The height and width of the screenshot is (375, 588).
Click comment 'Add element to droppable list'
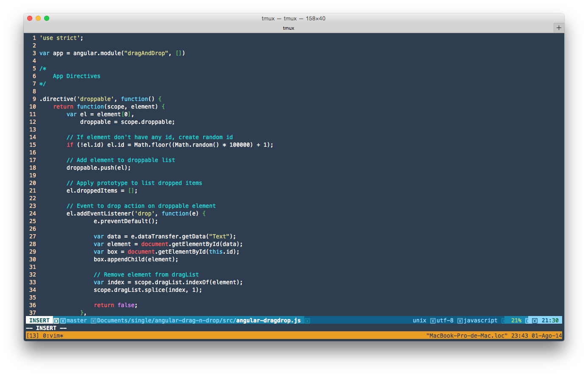click(x=121, y=160)
